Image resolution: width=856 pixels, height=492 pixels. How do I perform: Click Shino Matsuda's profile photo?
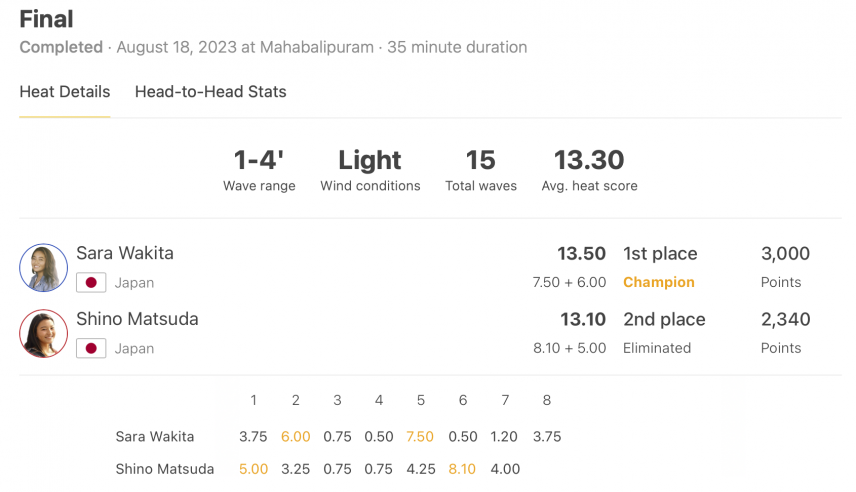(x=44, y=334)
